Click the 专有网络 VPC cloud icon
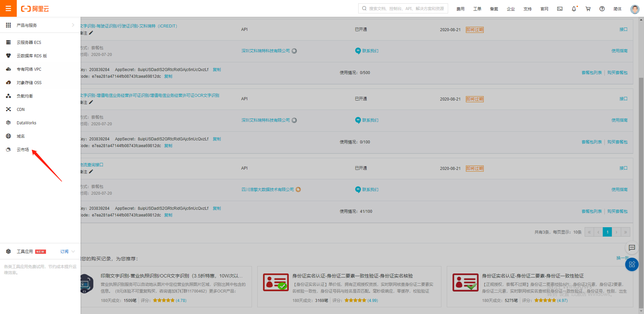 (x=8, y=69)
